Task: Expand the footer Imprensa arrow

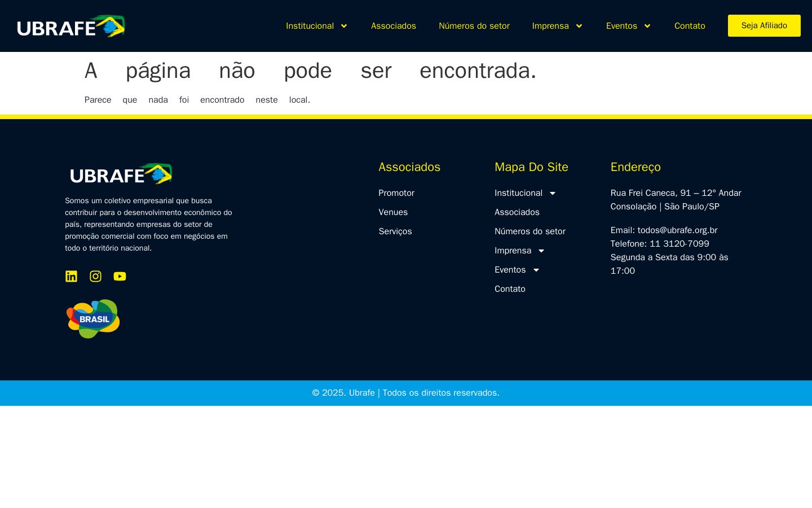Action: (x=541, y=251)
